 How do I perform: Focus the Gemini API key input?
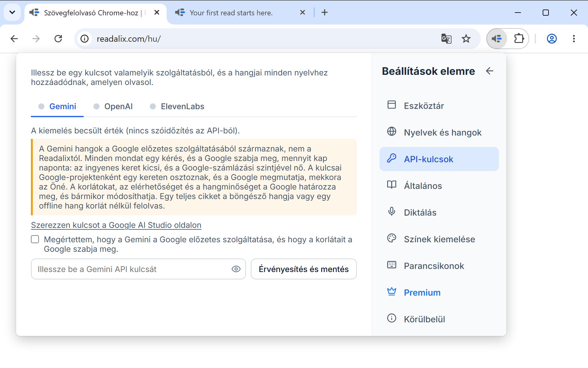click(x=138, y=269)
